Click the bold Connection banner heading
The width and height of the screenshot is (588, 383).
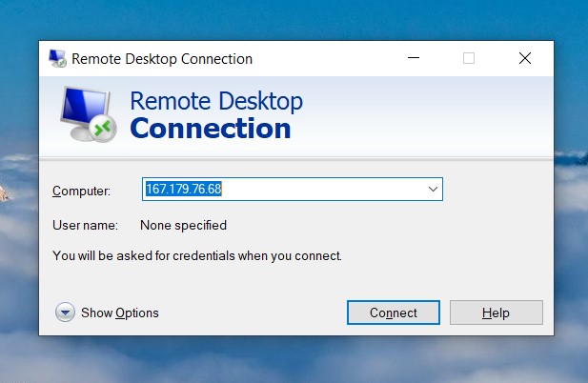[x=211, y=129]
